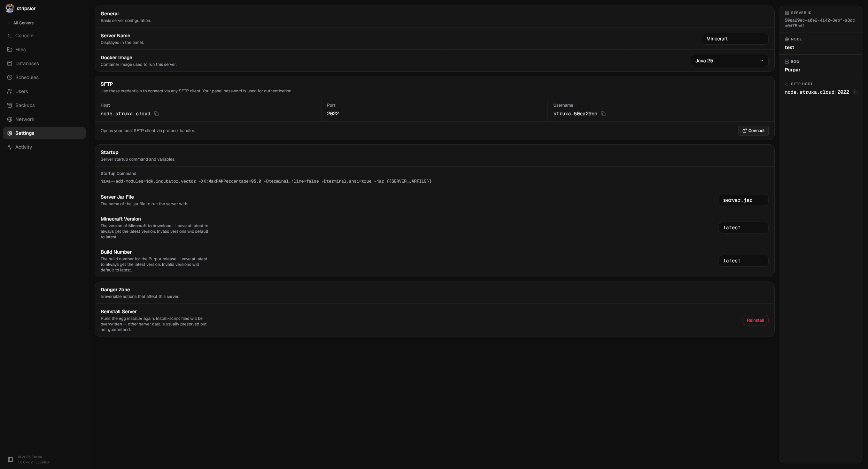868x469 pixels.
Task: Copy the SFTP username struxa.50ea29ec
Action: (x=603, y=114)
